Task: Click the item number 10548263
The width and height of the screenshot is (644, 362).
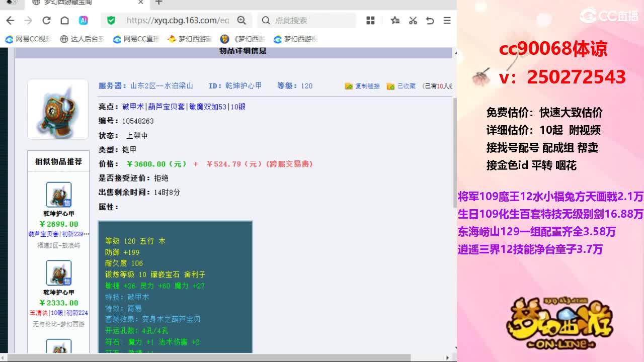Action: click(138, 121)
